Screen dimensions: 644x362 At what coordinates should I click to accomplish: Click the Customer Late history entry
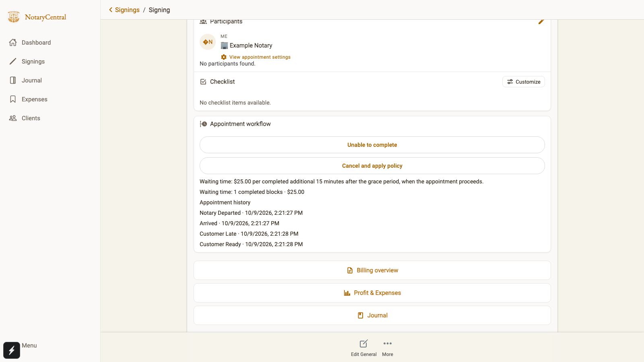point(249,234)
